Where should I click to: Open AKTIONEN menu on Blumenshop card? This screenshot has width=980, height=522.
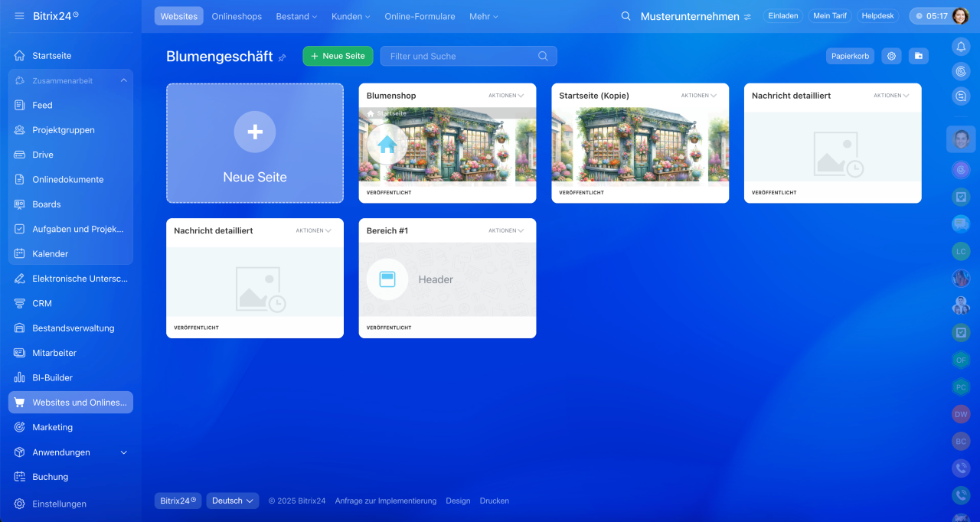pos(506,96)
